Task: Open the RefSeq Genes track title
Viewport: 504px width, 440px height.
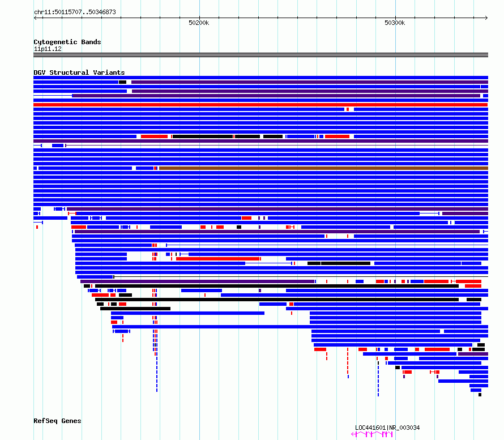Action: tap(57, 421)
